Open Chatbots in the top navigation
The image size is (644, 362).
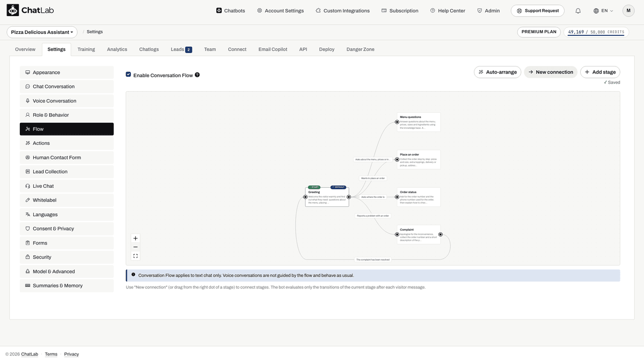pyautogui.click(x=231, y=11)
